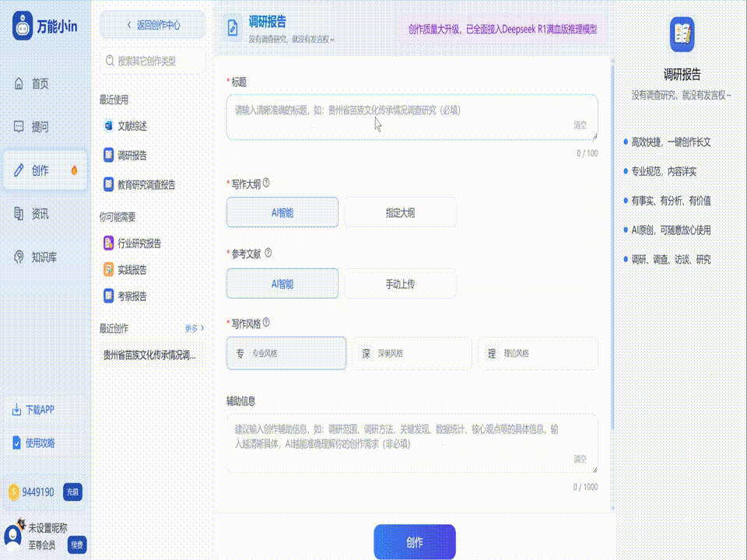Select AI智能 for 参考文献
Image resolution: width=747 pixels, height=560 pixels.
tap(282, 284)
